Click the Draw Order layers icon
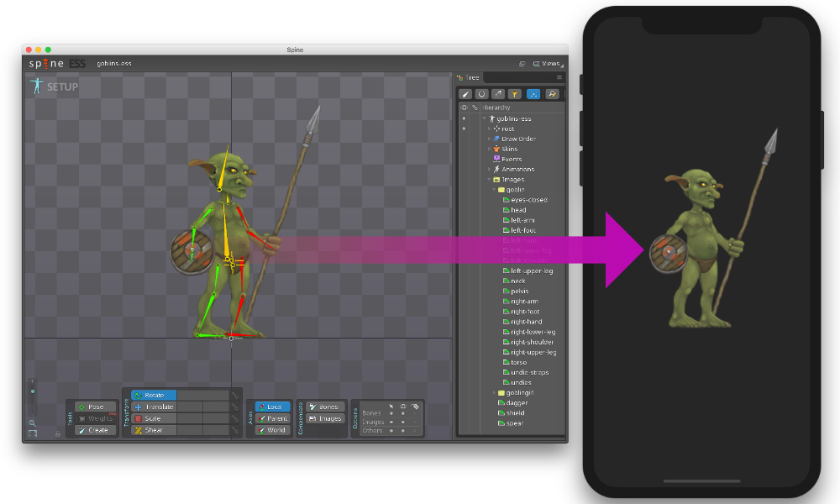This screenshot has width=840, height=504. [496, 139]
